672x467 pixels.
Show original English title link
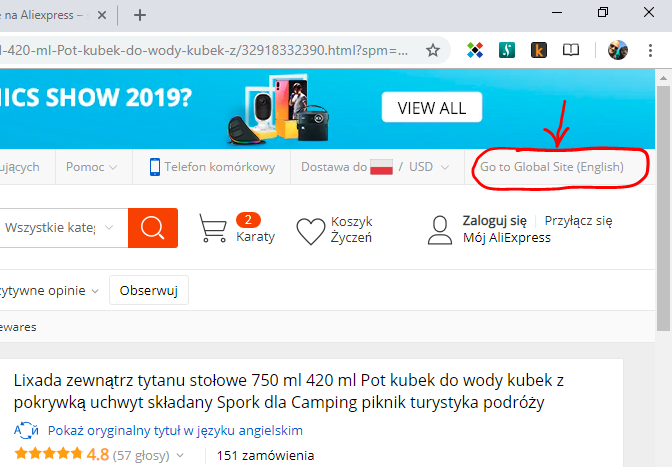click(x=175, y=430)
